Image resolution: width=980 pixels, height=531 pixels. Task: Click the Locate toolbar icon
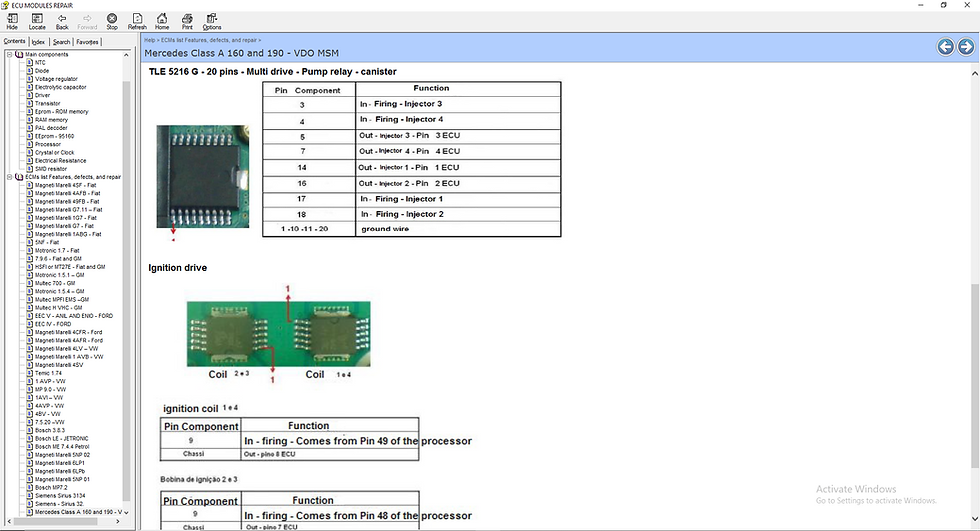37,21
